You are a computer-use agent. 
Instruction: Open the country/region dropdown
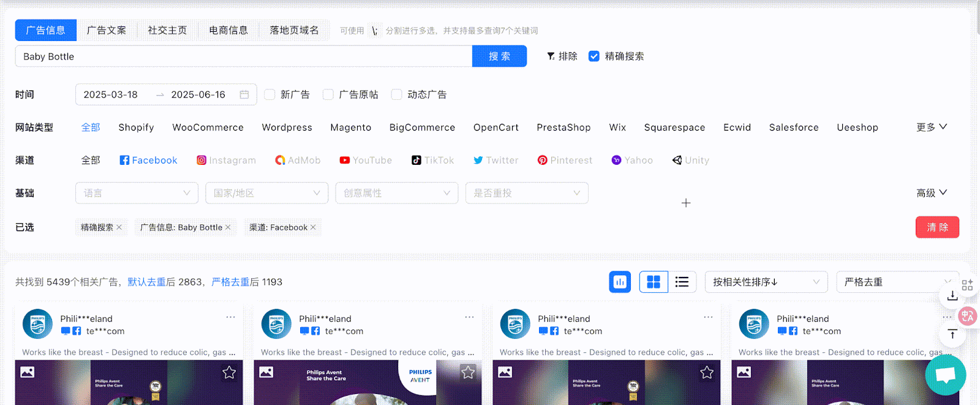click(x=266, y=193)
